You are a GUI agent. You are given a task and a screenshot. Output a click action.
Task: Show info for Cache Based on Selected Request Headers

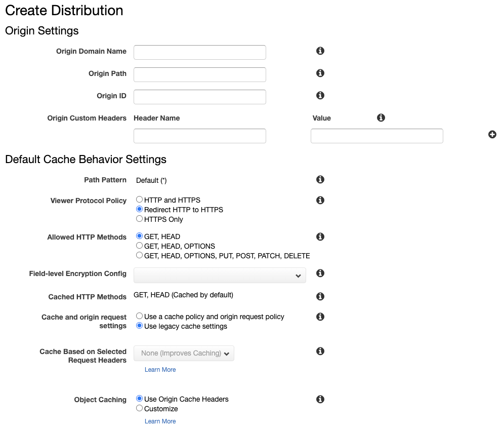320,351
